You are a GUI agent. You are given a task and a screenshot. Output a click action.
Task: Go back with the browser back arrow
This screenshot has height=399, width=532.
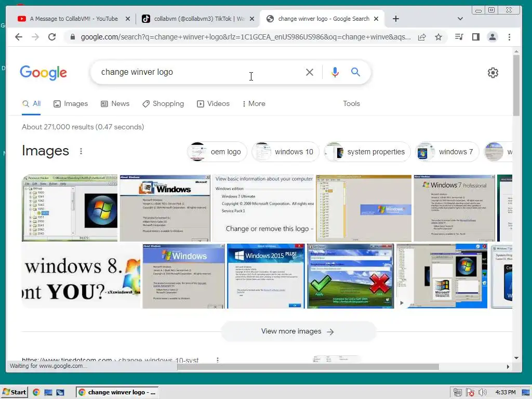click(x=19, y=37)
